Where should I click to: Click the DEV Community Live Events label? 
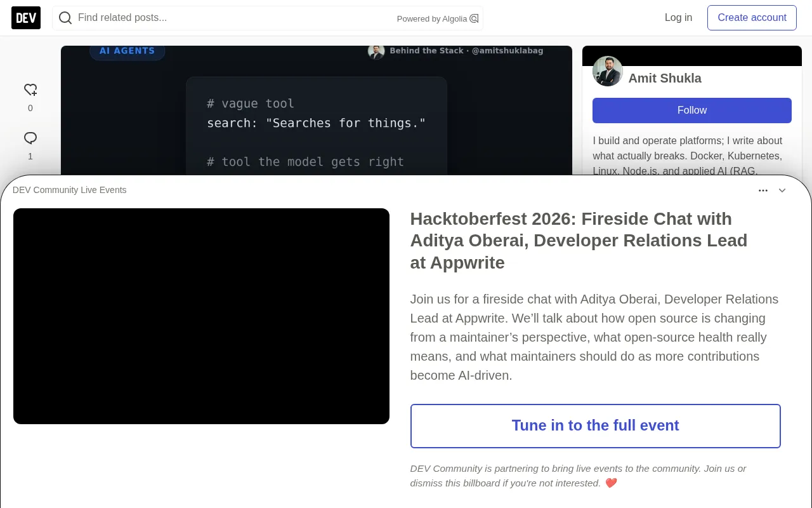pos(70,190)
